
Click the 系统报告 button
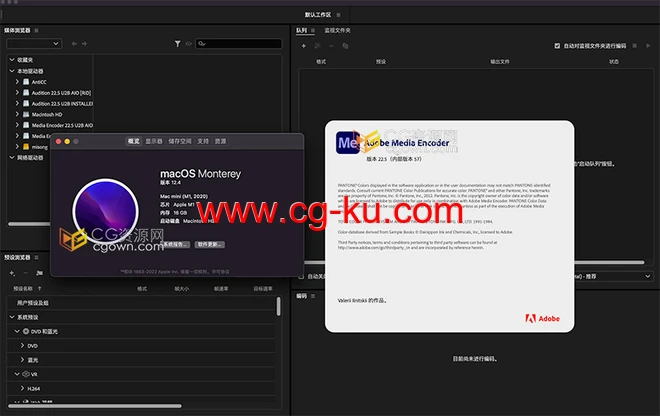[176, 244]
